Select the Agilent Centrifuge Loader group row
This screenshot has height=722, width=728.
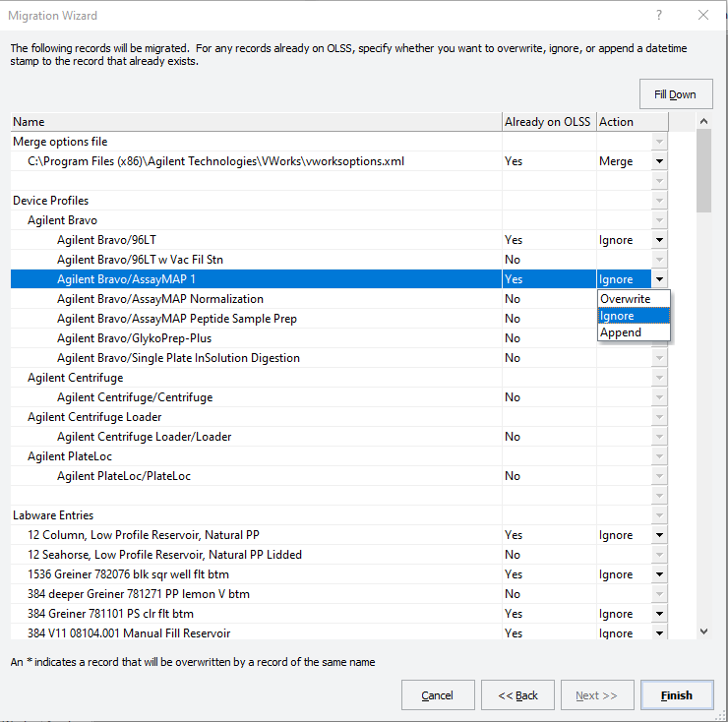coord(339,417)
